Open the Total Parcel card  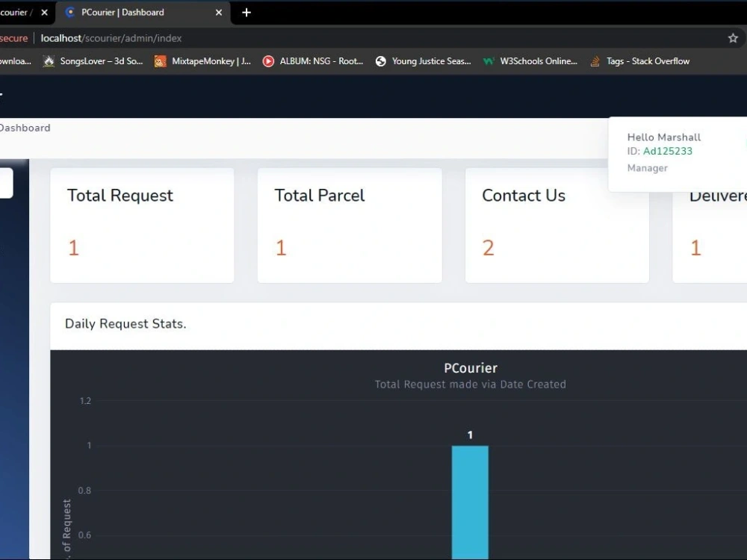(350, 225)
